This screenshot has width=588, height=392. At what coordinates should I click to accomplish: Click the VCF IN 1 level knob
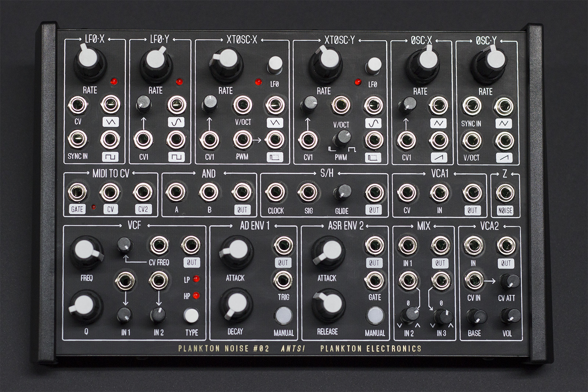(x=125, y=316)
